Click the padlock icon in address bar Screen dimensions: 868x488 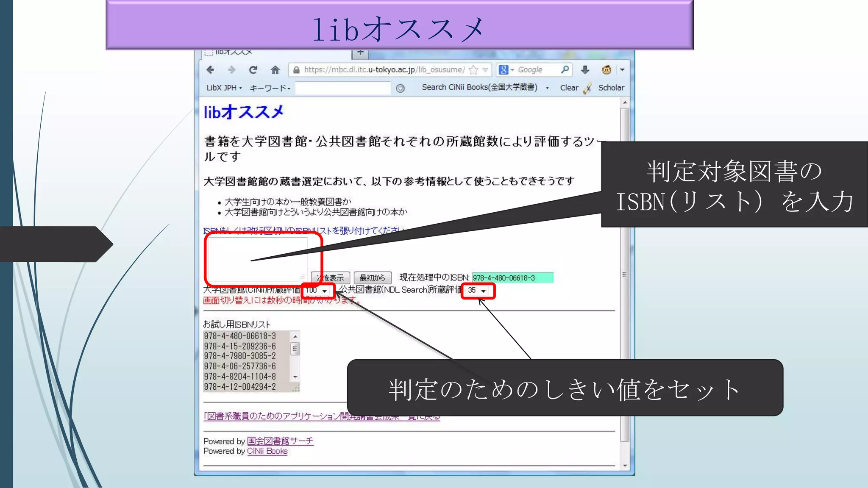click(x=297, y=70)
